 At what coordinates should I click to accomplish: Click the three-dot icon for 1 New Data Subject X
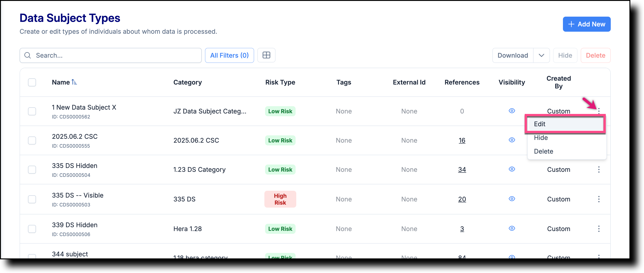point(599,111)
